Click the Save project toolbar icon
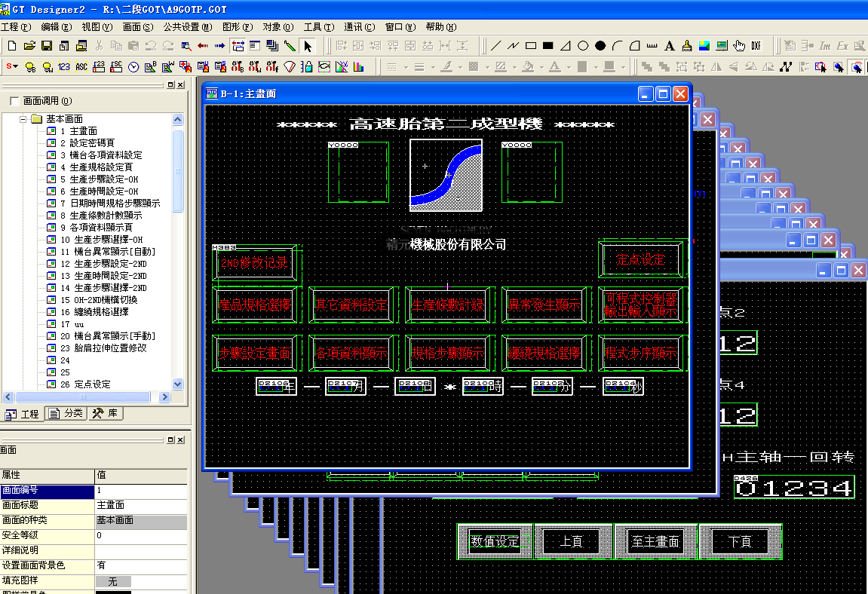 [47, 46]
